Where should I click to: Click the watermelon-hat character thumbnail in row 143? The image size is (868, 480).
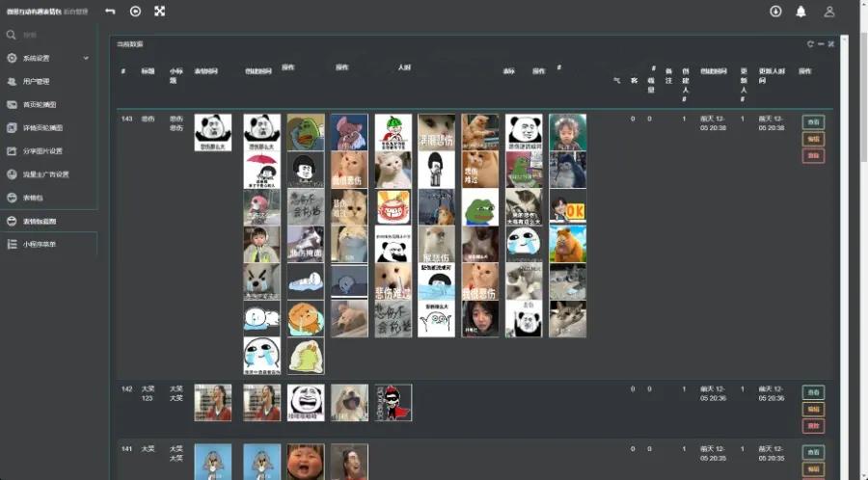[x=393, y=132]
